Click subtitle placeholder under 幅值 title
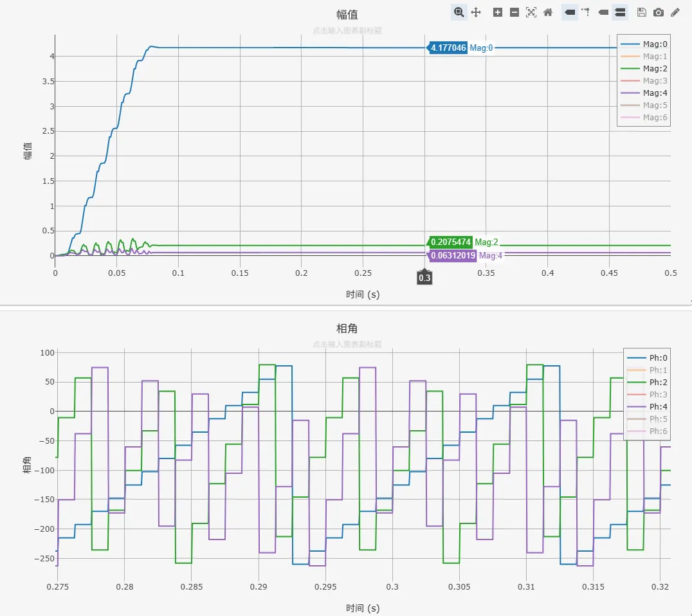The width and height of the screenshot is (692, 616). (x=347, y=30)
